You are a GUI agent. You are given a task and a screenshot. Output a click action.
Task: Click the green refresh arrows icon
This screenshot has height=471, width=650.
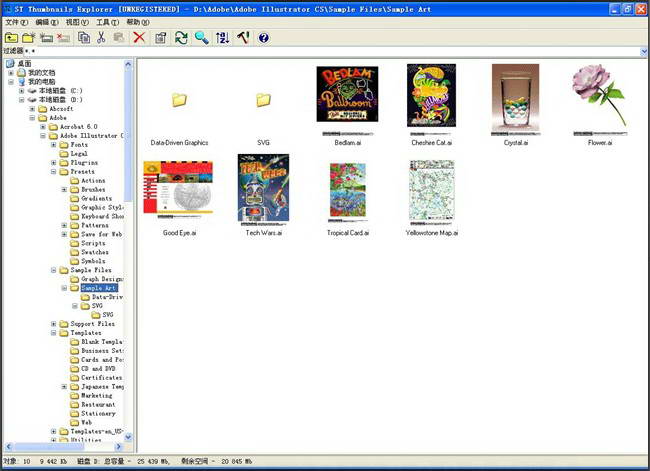coord(181,37)
